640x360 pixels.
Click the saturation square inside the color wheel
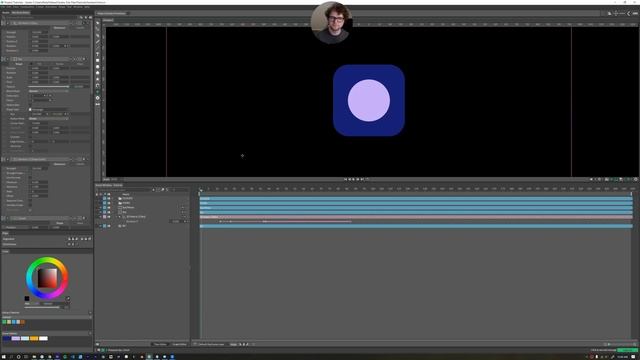coord(47,278)
